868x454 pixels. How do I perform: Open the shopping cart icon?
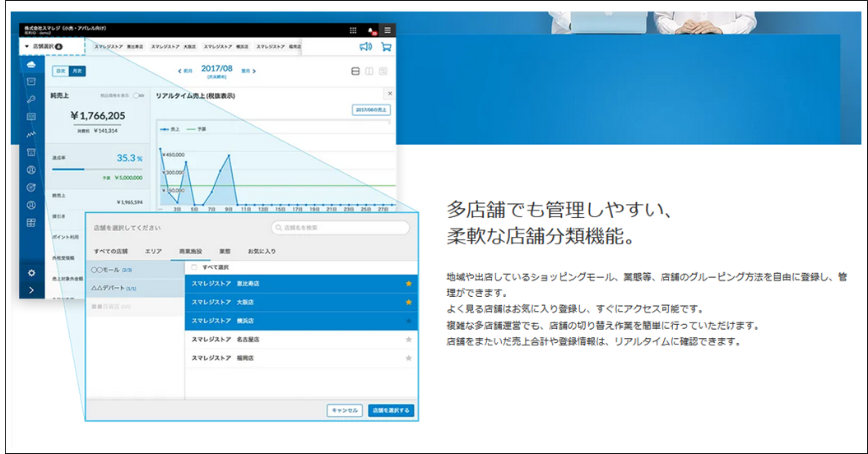tap(386, 47)
